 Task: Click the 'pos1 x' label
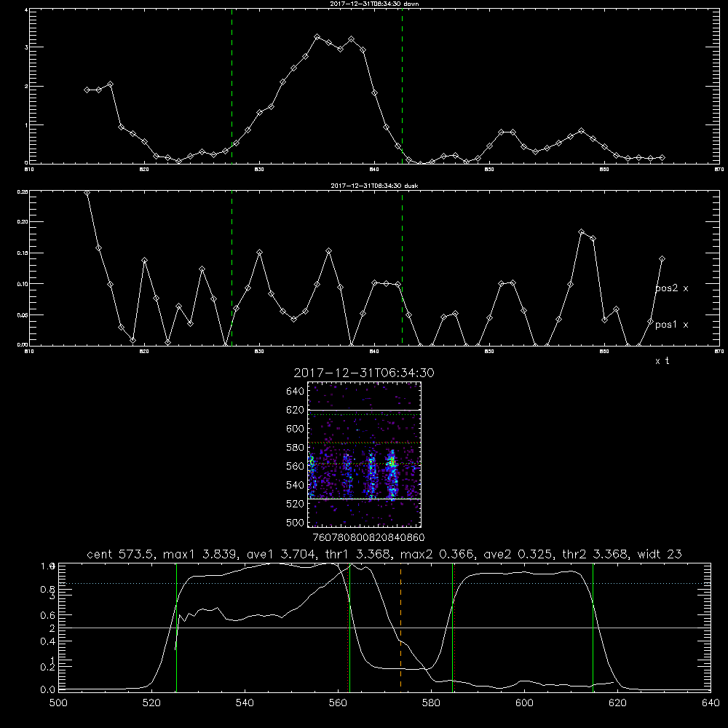coord(672,325)
